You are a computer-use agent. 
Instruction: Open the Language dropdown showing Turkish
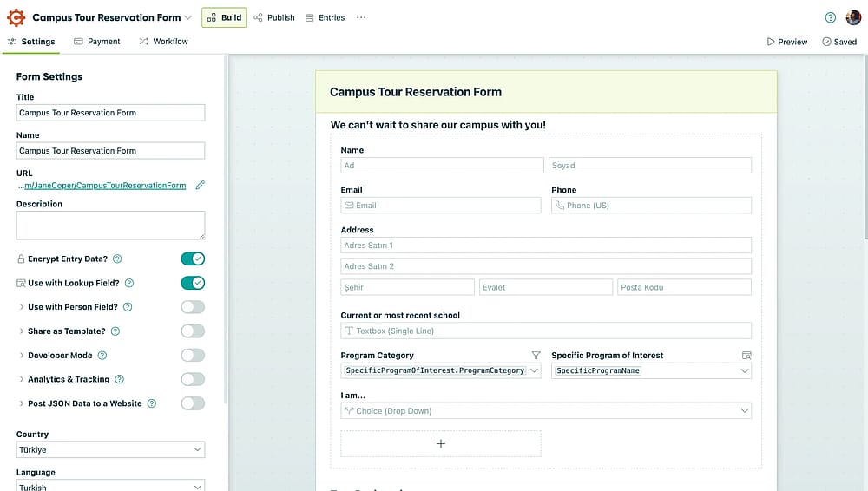point(111,486)
